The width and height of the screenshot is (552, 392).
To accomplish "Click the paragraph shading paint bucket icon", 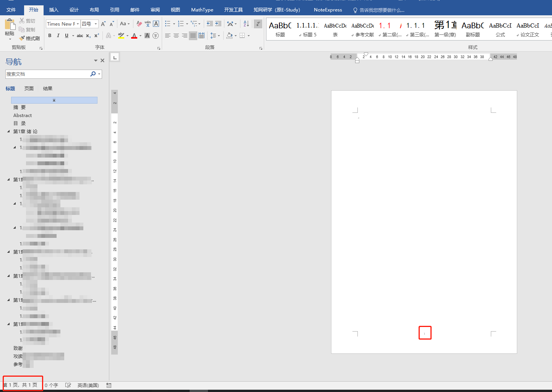I will 229,36.
